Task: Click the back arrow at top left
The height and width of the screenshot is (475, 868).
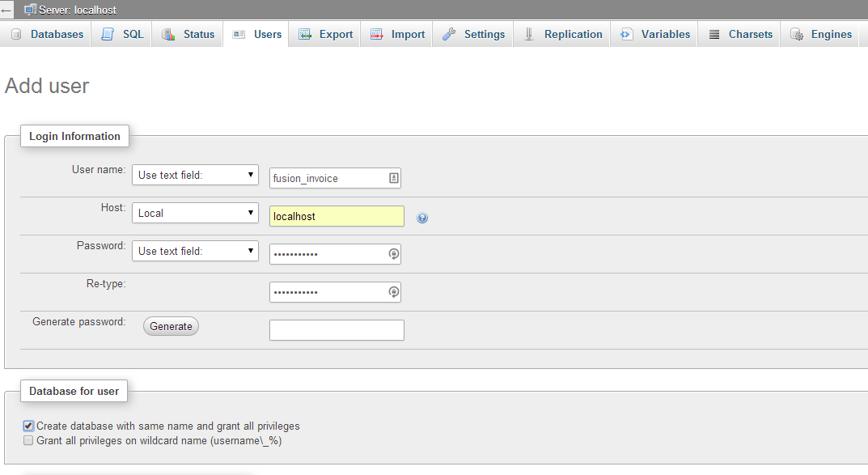Action: point(7,10)
